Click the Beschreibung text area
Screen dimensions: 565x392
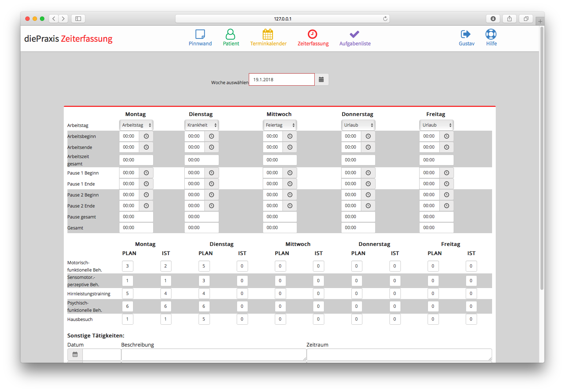[x=214, y=355]
